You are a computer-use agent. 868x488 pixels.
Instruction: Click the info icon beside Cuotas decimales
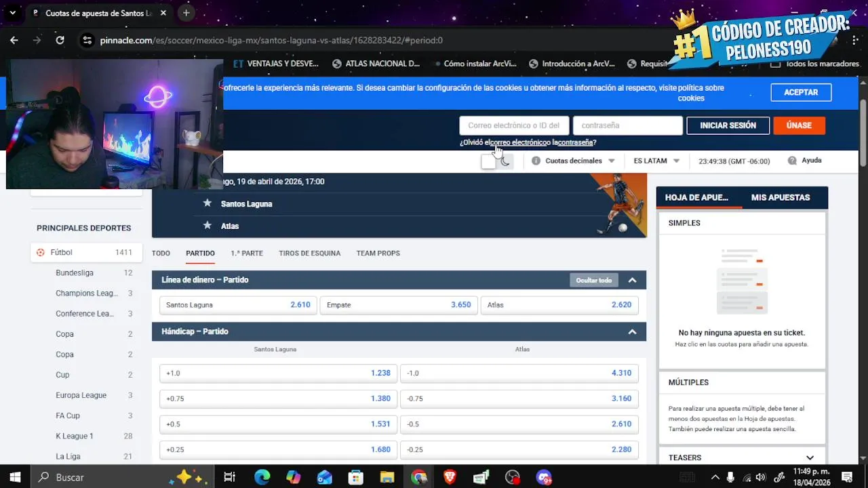(536, 161)
